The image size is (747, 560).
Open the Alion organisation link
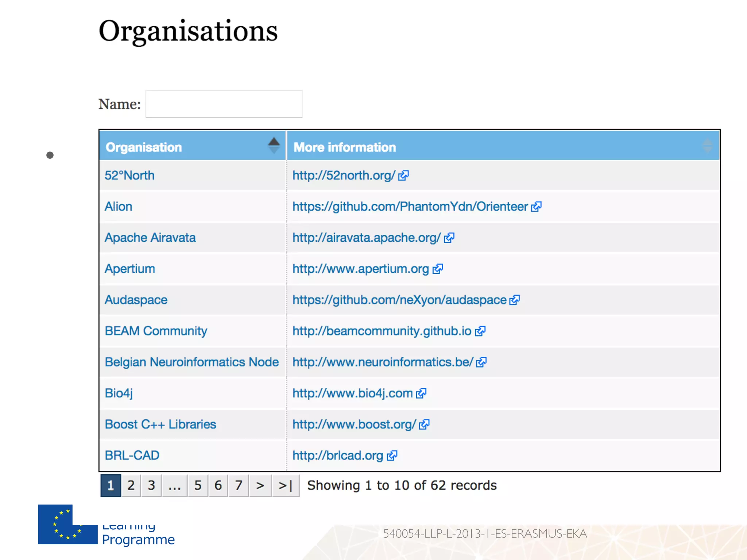[119, 206]
